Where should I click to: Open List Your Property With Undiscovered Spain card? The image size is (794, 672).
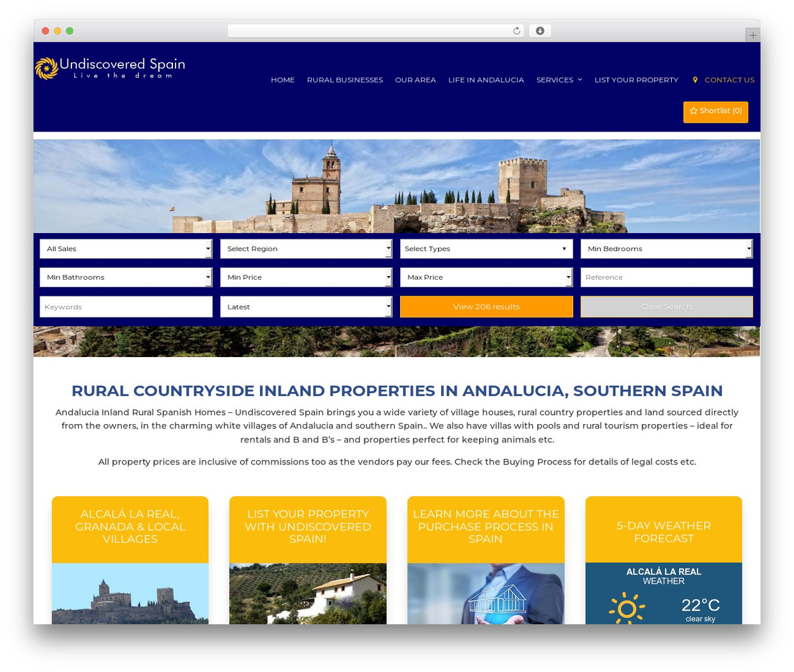[x=308, y=527]
